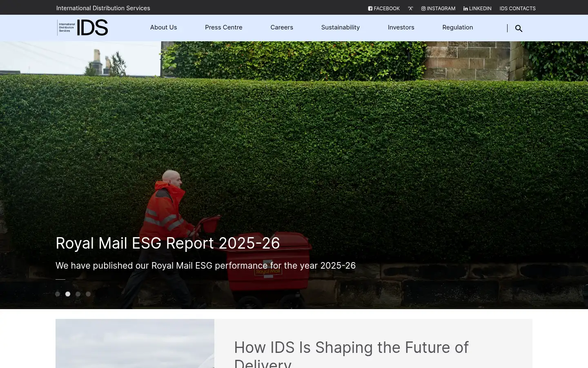Image resolution: width=588 pixels, height=368 pixels.
Task: Show the first carousel slide dot
Action: (x=58, y=294)
